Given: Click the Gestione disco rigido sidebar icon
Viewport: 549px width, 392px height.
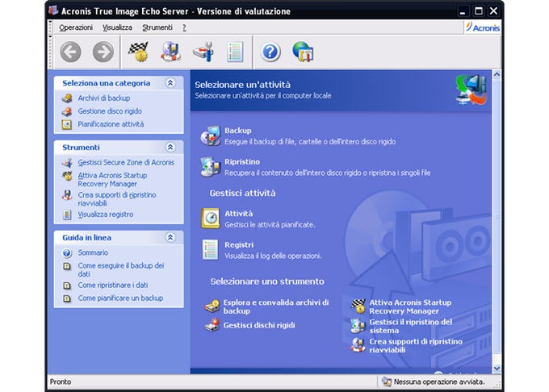Looking at the screenshot, I should click(x=67, y=111).
